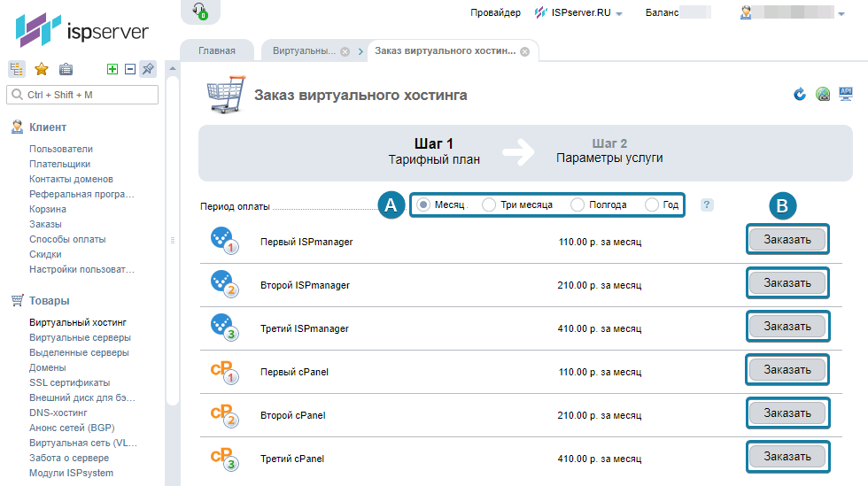Open Плательщики in the sidebar

(60, 164)
